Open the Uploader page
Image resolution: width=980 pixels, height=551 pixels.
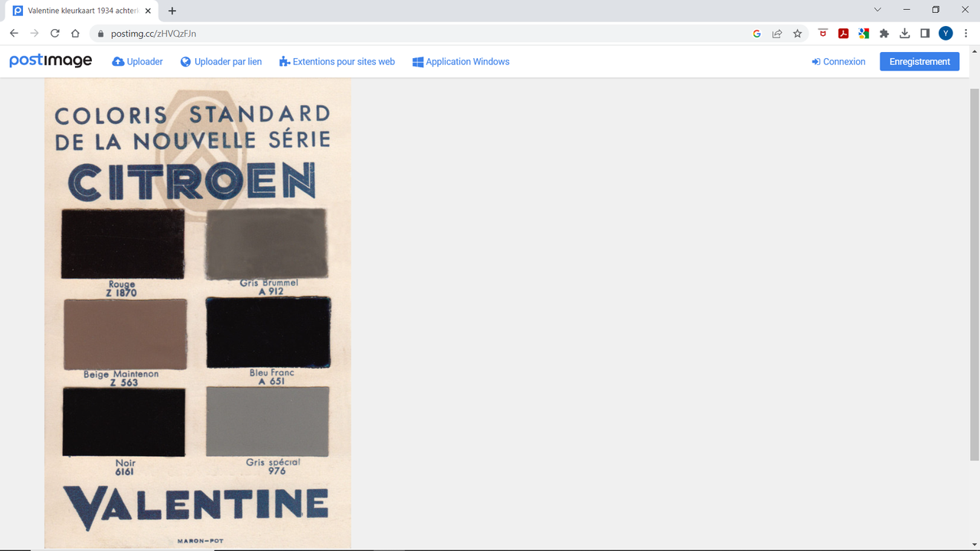pyautogui.click(x=138, y=62)
